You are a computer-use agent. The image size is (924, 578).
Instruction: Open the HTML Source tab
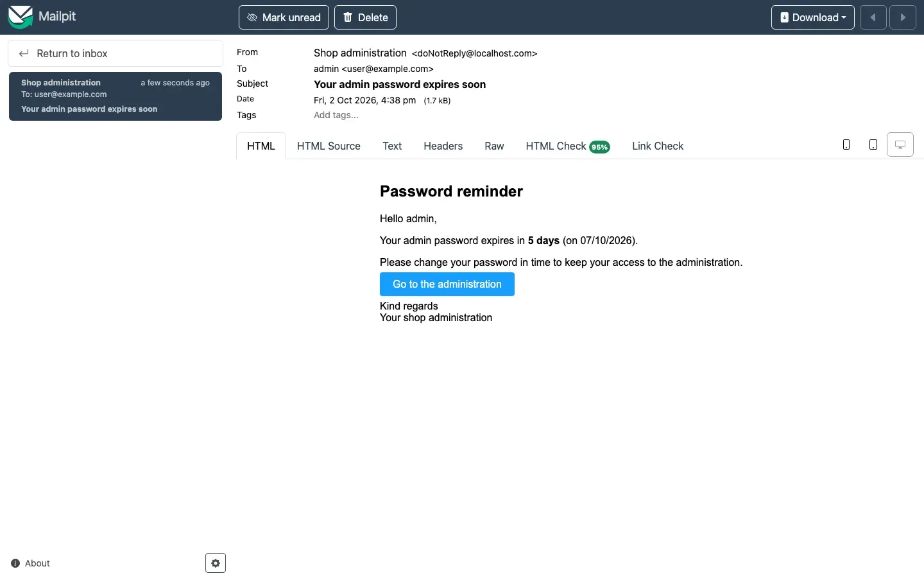click(329, 146)
